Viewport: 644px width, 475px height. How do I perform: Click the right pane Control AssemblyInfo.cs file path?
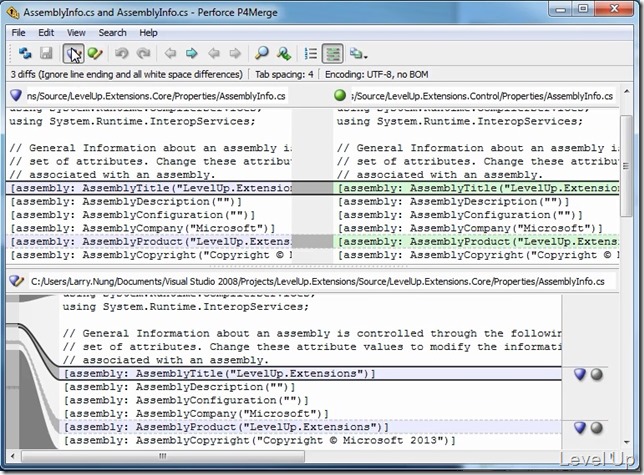[x=482, y=96]
